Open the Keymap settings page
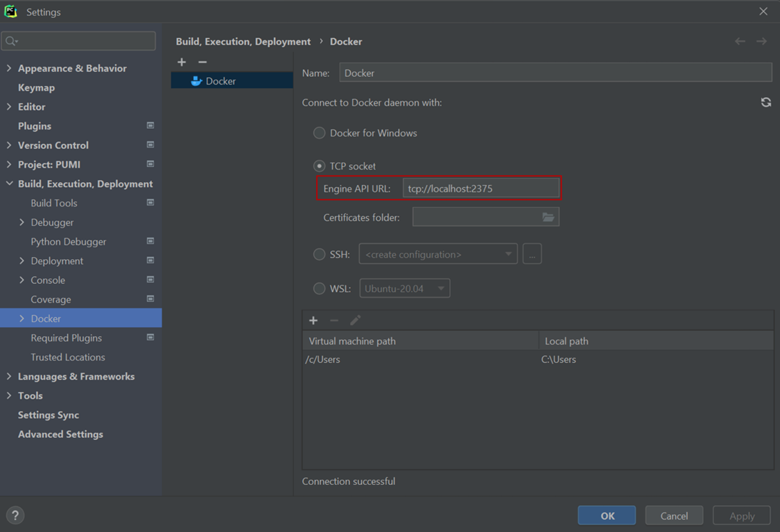 (36, 87)
